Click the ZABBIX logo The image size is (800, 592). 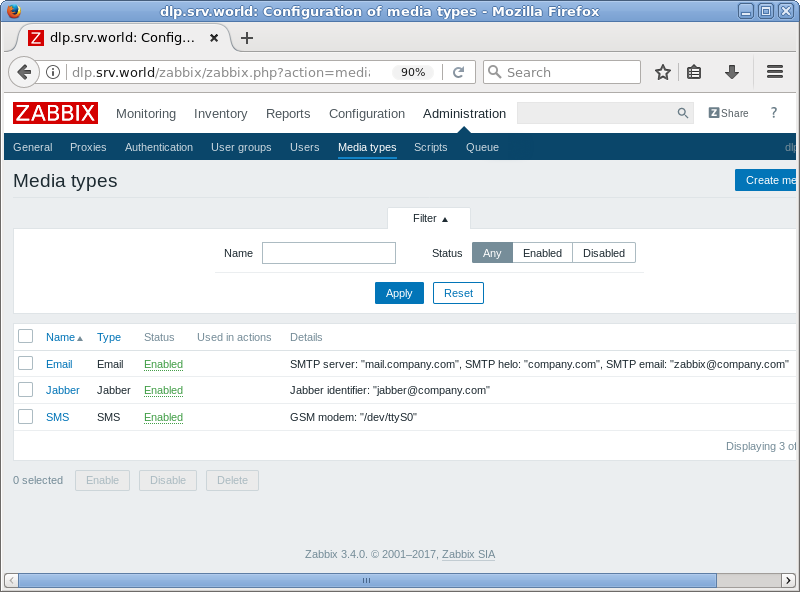point(55,113)
